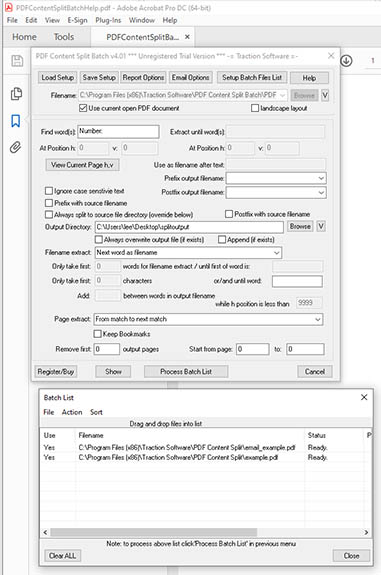Check Keep Bookmarks option
This screenshot has width=381, height=575.
(x=97, y=334)
